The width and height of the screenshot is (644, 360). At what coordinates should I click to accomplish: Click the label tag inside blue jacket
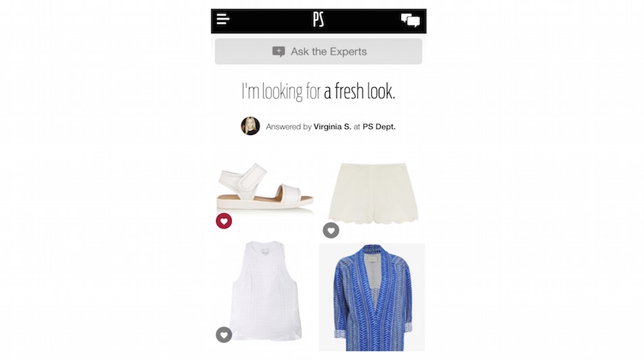coord(372,260)
